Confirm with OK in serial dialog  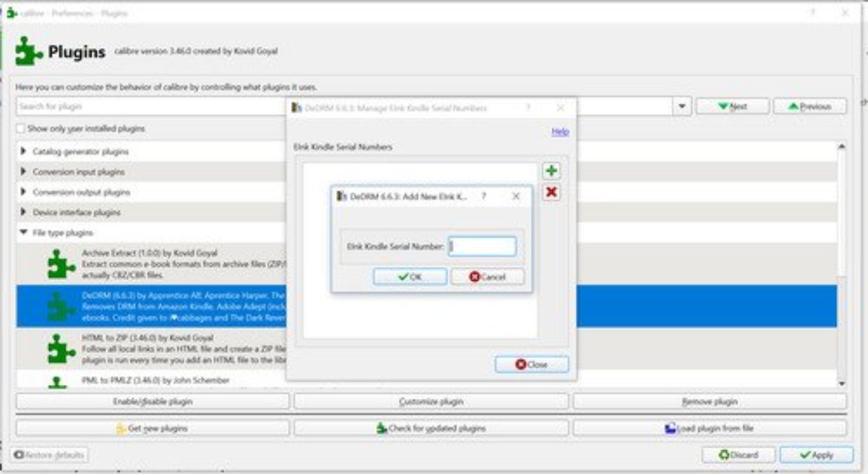click(410, 276)
